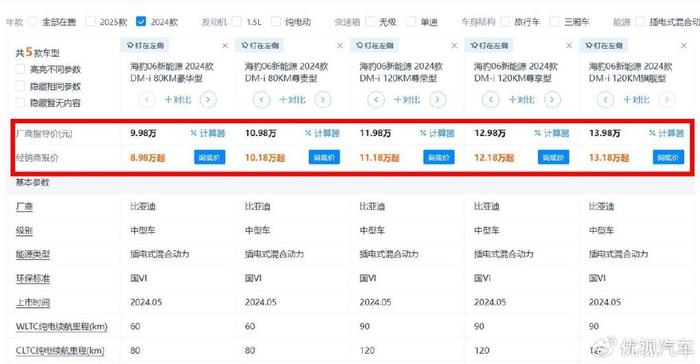The image size is (700, 364).
Task: Uncheck the 2024款 year filter
Action: pyautogui.click(x=141, y=21)
